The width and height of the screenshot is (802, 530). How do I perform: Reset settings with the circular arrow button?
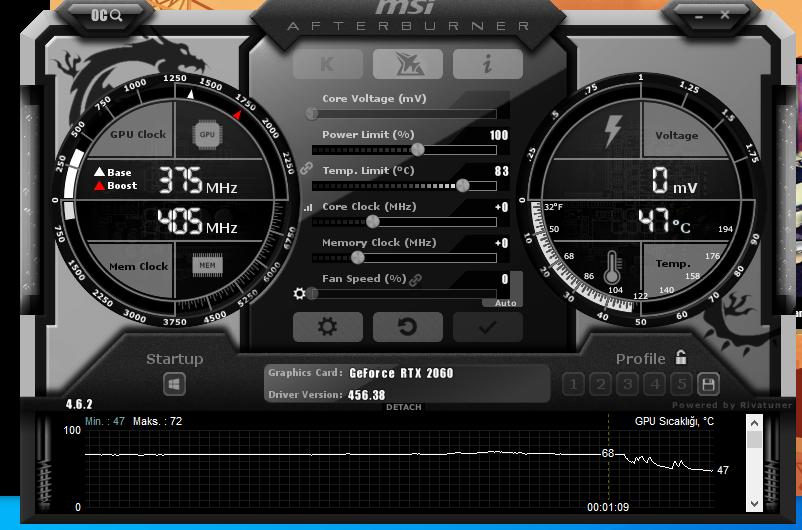point(408,327)
